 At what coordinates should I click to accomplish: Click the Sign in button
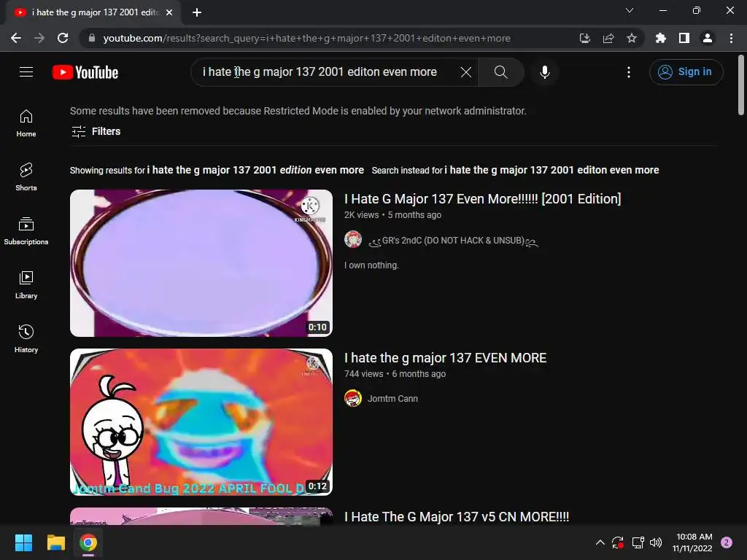point(686,72)
